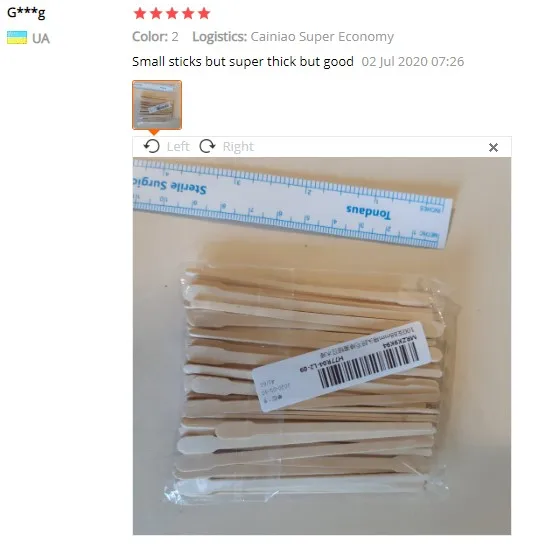The width and height of the screenshot is (556, 545).
Task: Click the Ukraine flag icon
Action: click(17, 38)
